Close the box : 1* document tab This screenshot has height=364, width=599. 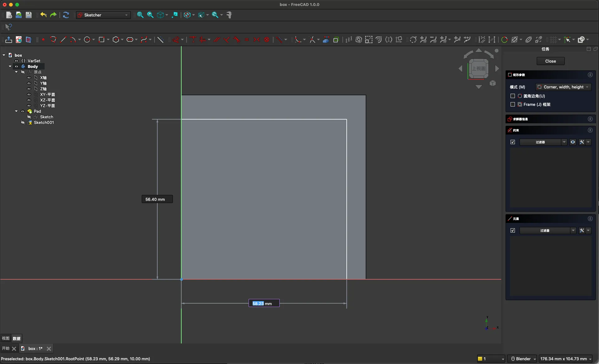click(x=49, y=348)
